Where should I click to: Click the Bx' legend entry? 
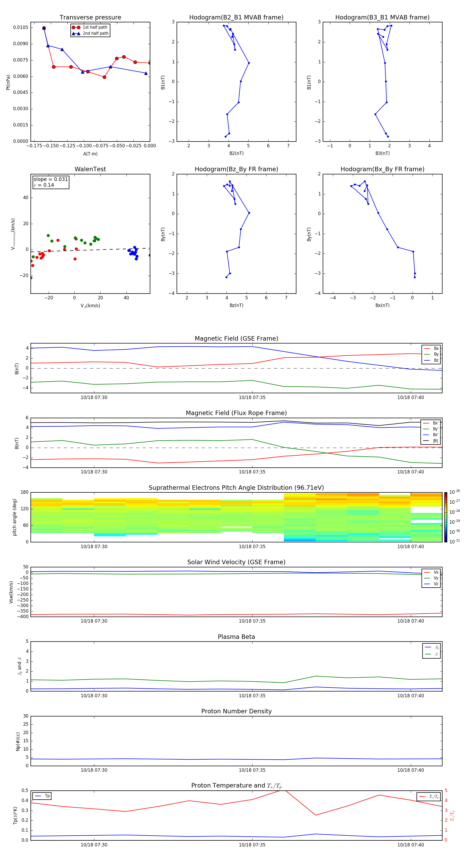[431, 423]
